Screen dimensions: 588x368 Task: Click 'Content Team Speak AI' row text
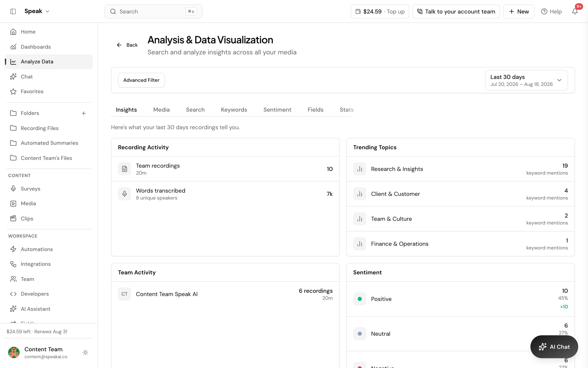pyautogui.click(x=167, y=294)
